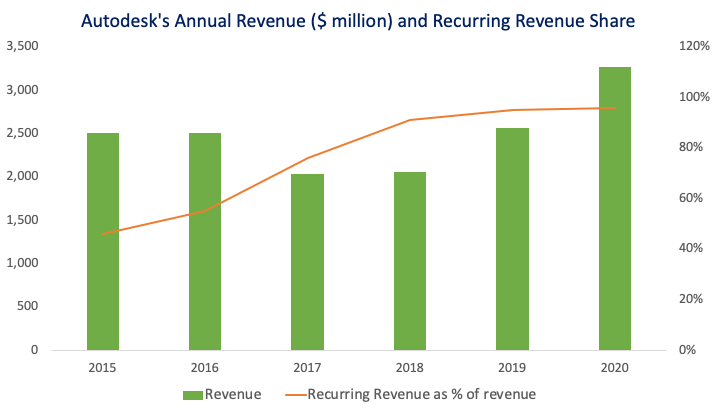Viewport: 717px width, 414px height.
Task: Click the 2015 x-axis label
Action: (x=103, y=366)
